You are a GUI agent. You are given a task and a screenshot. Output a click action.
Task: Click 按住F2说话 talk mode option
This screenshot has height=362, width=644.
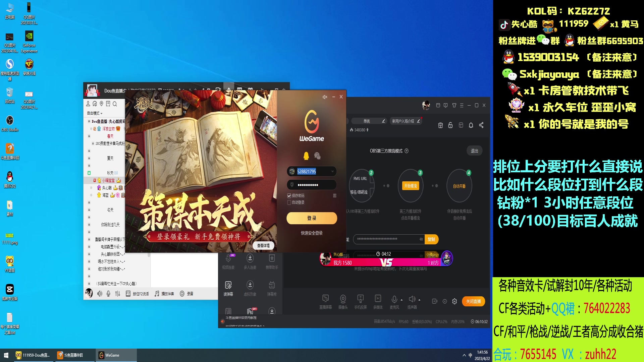point(137,294)
